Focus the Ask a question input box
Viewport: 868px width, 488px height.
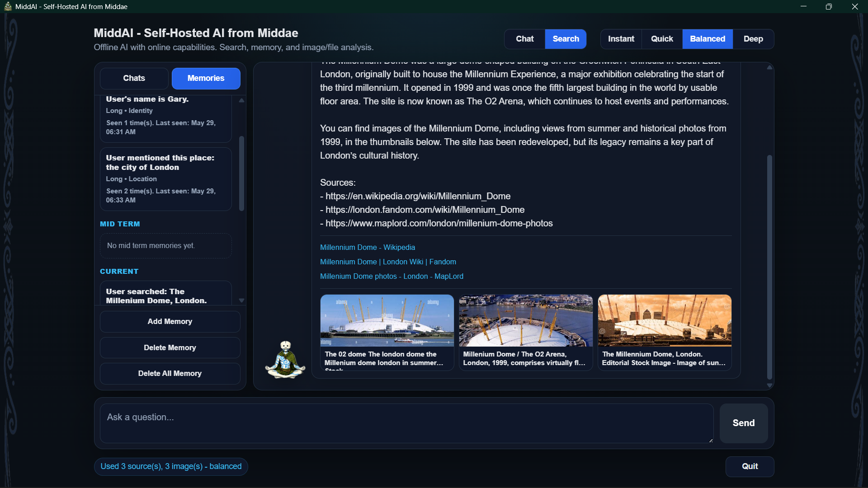pos(407,423)
